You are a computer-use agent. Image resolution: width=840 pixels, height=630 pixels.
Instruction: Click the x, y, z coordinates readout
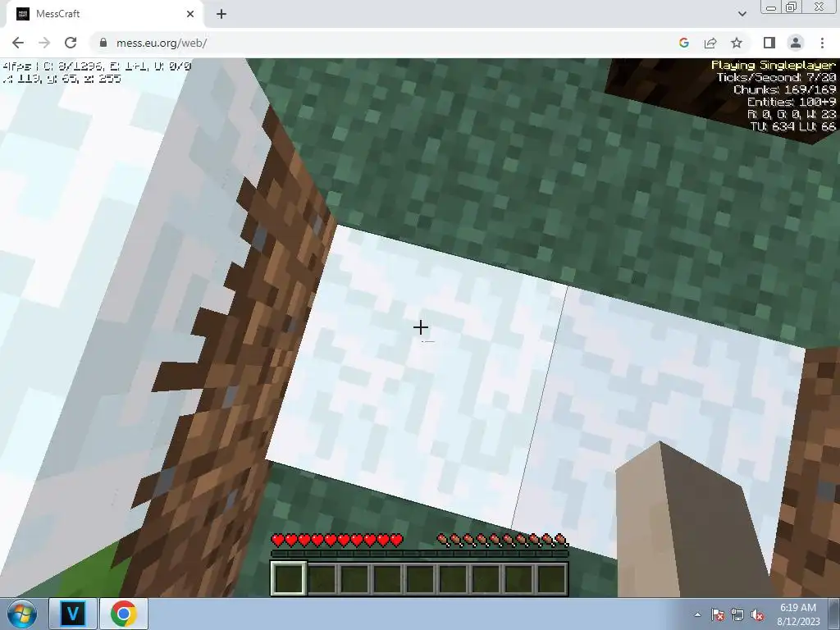pyautogui.click(x=62, y=78)
